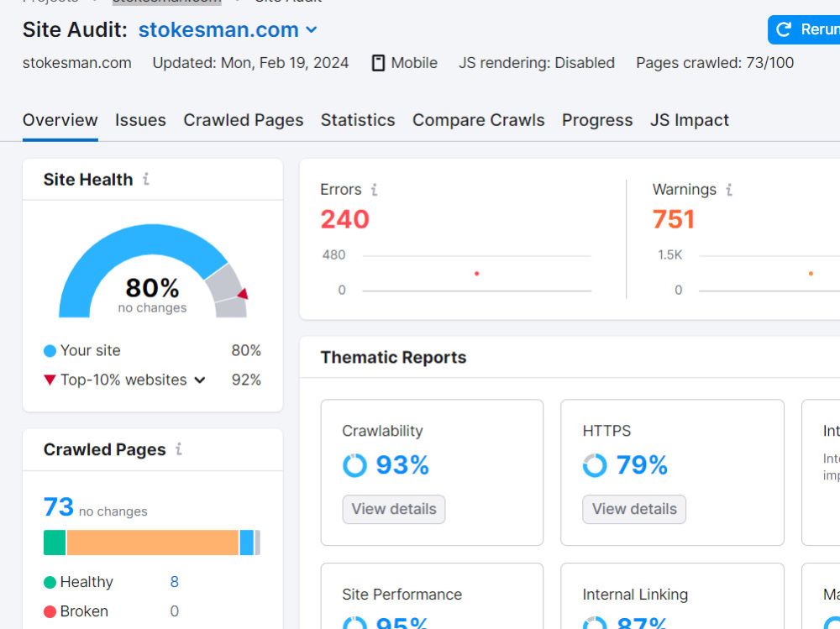Switch to the Overview tab
The width and height of the screenshot is (840, 629).
click(x=60, y=120)
